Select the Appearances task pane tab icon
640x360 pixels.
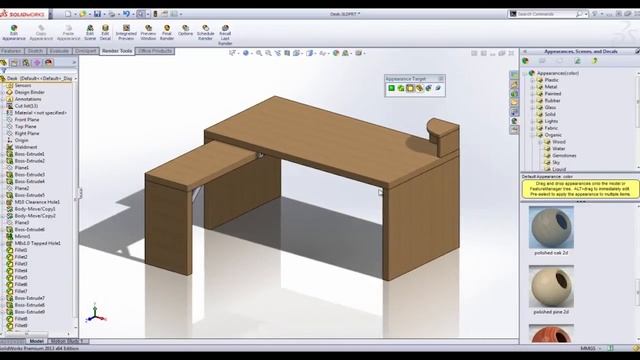pyautogui.click(x=514, y=121)
